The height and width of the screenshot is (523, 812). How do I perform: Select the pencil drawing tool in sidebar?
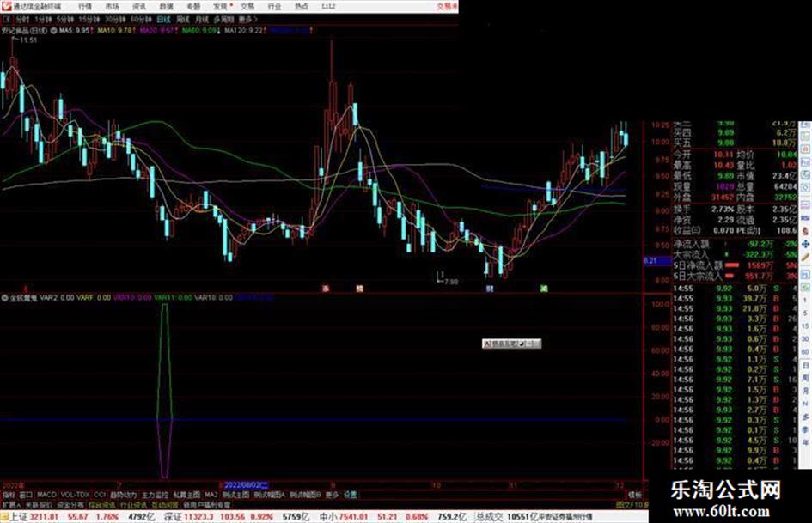click(x=805, y=258)
